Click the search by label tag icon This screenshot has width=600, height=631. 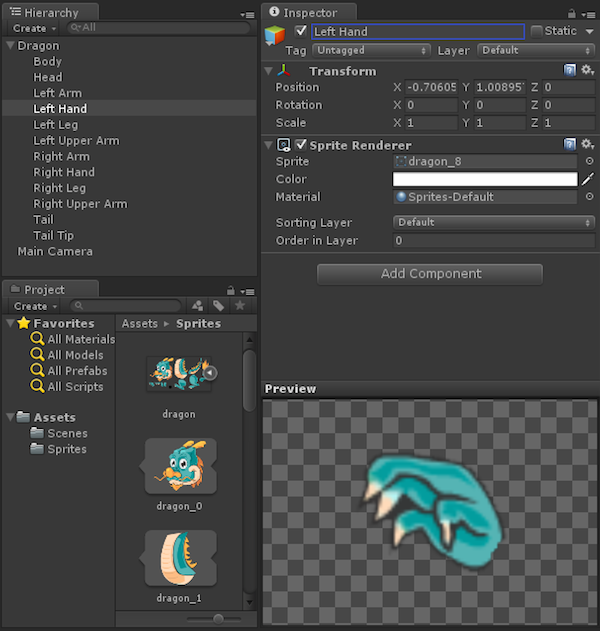pyautogui.click(x=219, y=306)
